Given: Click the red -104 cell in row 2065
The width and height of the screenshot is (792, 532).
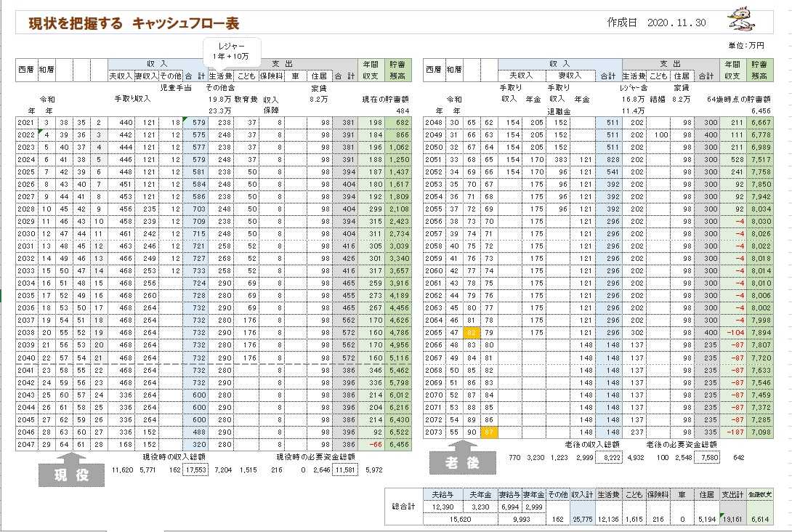Looking at the screenshot, I should point(732,332).
